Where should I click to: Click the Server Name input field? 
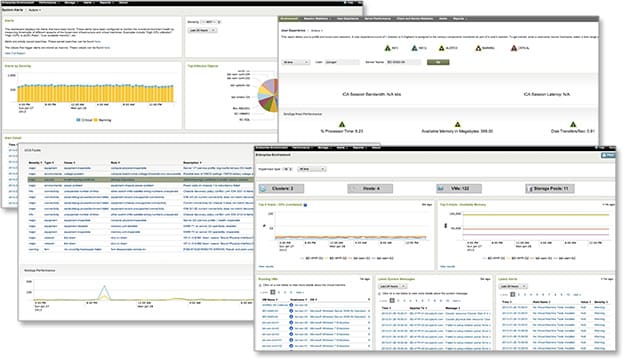tap(403, 62)
